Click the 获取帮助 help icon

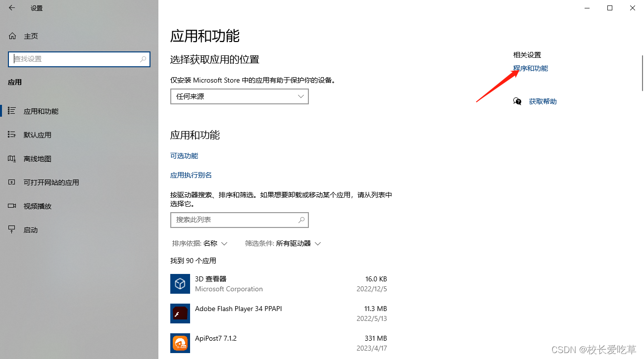coord(517,101)
